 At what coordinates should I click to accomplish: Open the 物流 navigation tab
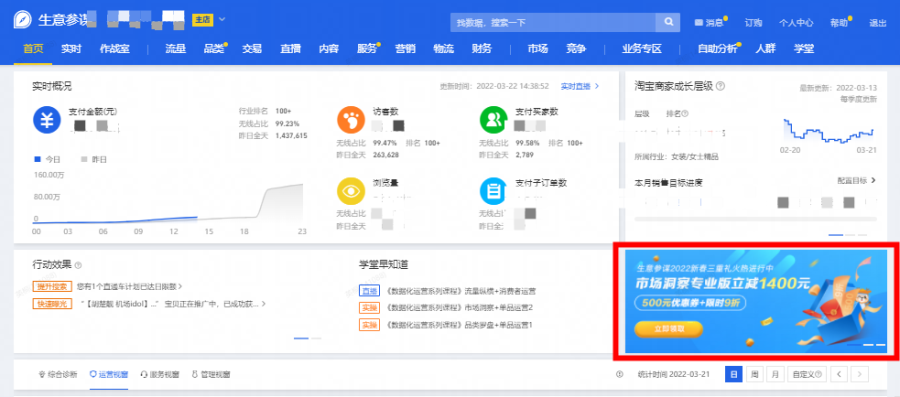pyautogui.click(x=444, y=49)
